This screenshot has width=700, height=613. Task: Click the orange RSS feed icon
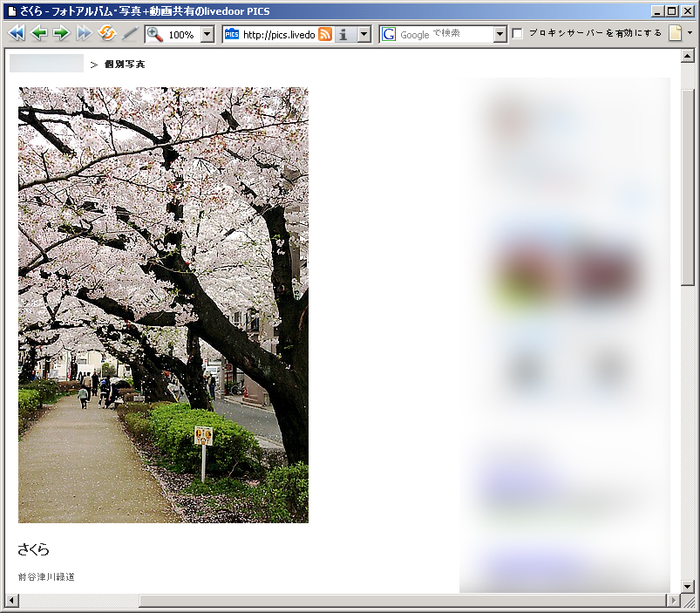(325, 34)
